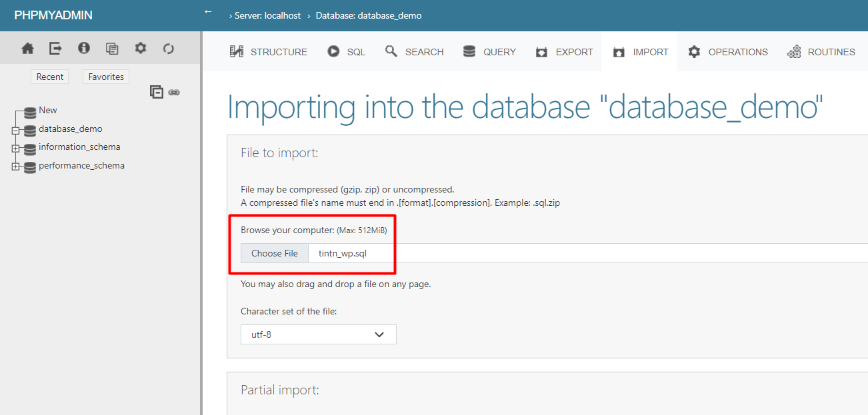Image resolution: width=868 pixels, height=415 pixels.
Task: Select New database in tree
Action: pyautogui.click(x=47, y=111)
